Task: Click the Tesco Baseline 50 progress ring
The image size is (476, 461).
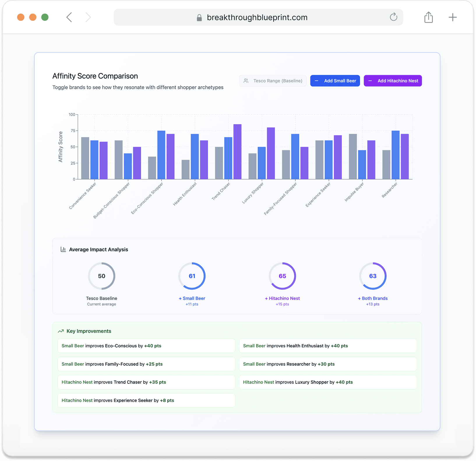Action: coord(102,276)
